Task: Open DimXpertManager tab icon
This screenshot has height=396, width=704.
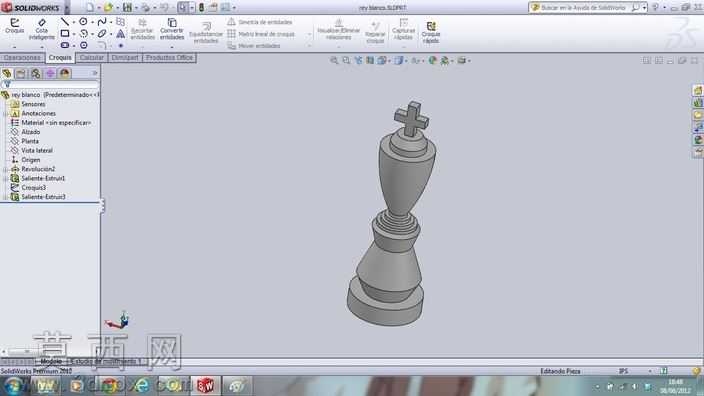Action: 50,73
